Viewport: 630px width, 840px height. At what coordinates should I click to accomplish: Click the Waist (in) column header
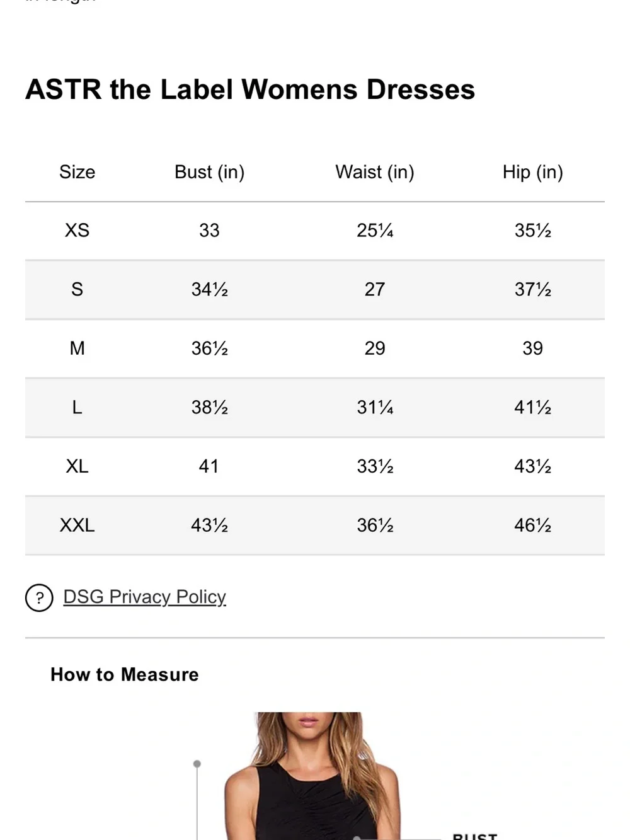tap(375, 172)
